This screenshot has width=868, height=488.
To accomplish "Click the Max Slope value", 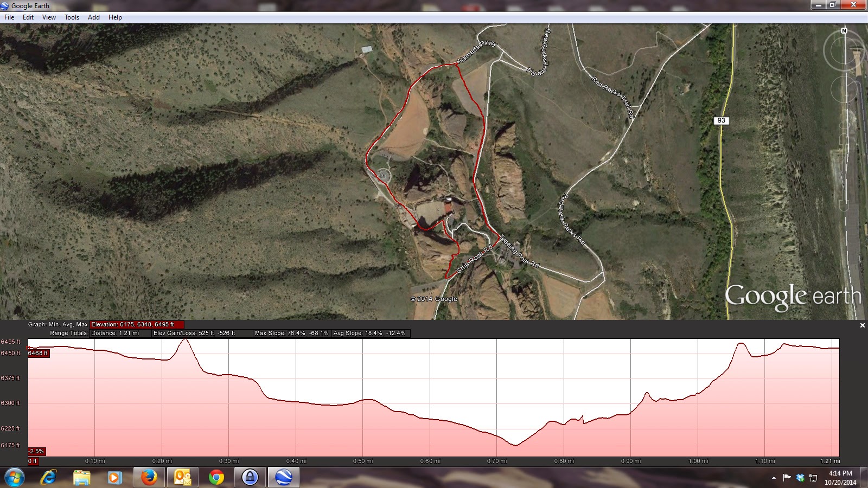I will click(x=292, y=333).
